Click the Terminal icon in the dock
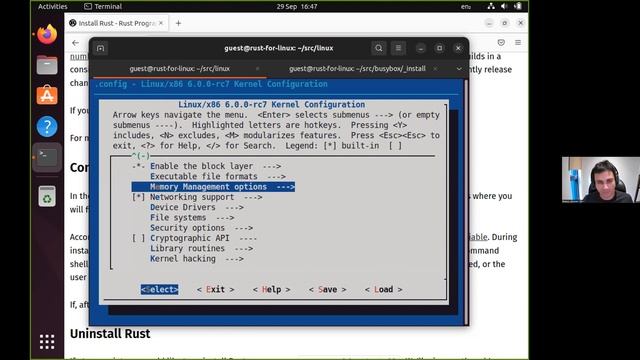640x360 pixels. click(x=47, y=157)
